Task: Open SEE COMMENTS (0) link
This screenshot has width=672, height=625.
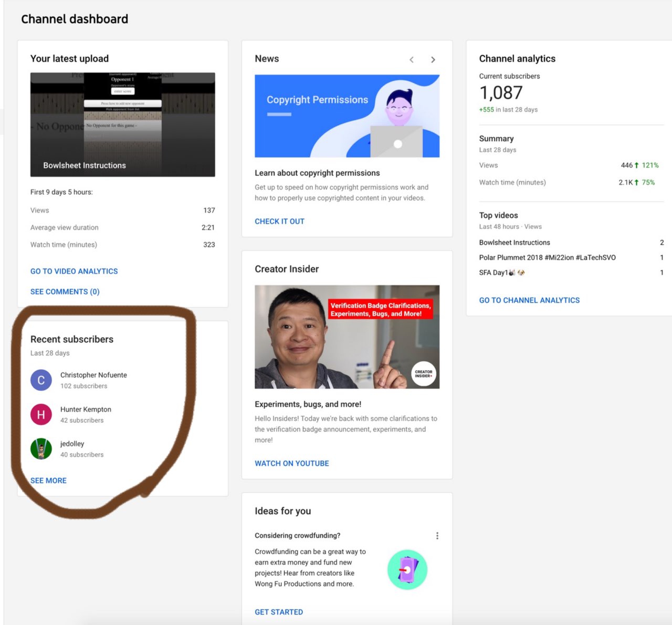Action: (x=65, y=292)
